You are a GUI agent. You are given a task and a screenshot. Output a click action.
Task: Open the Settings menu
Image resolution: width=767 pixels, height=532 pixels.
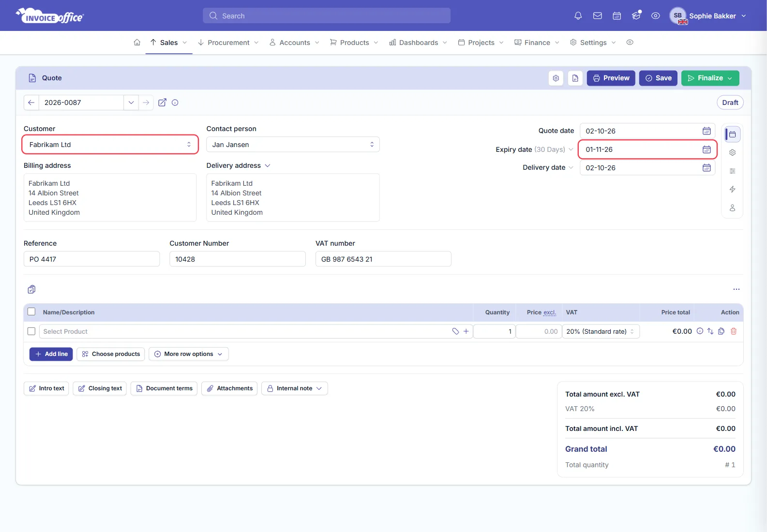tap(593, 43)
